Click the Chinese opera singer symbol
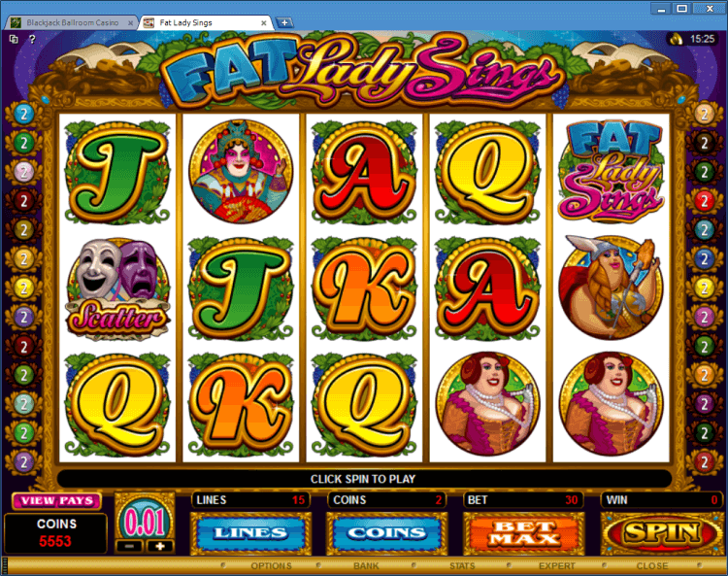This screenshot has height=576, width=728. click(241, 171)
